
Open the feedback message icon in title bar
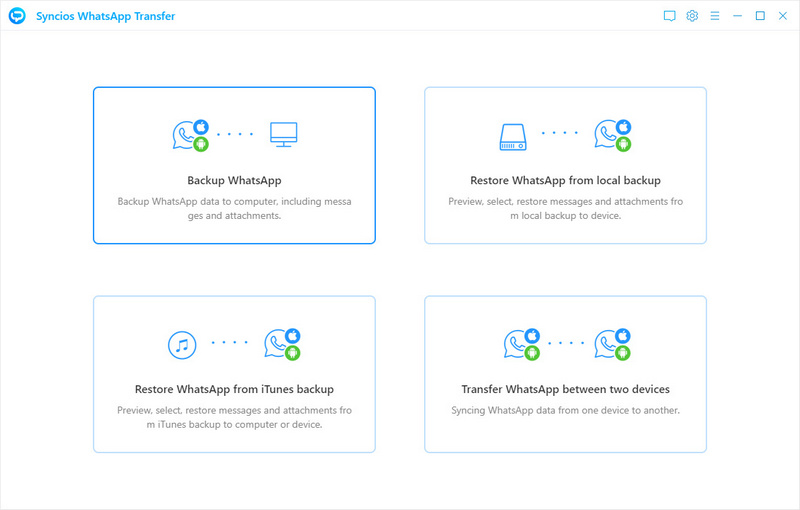[669, 16]
